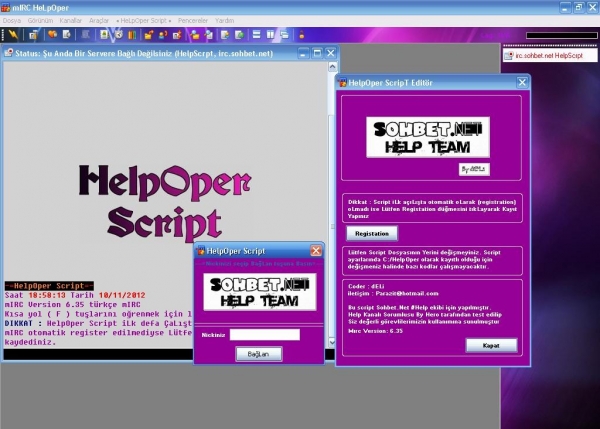
Task: Click the DCC Send file folder icon
Action: pos(149,35)
